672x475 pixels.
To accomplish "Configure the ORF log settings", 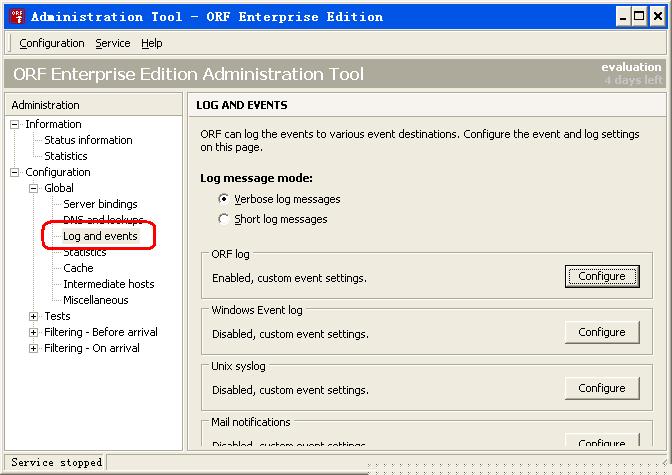I will pyautogui.click(x=601, y=276).
